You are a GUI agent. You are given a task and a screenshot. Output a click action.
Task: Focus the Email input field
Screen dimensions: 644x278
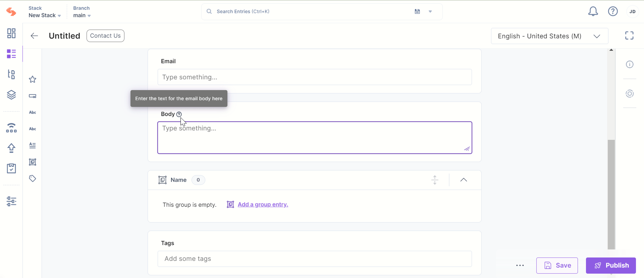pos(314,77)
